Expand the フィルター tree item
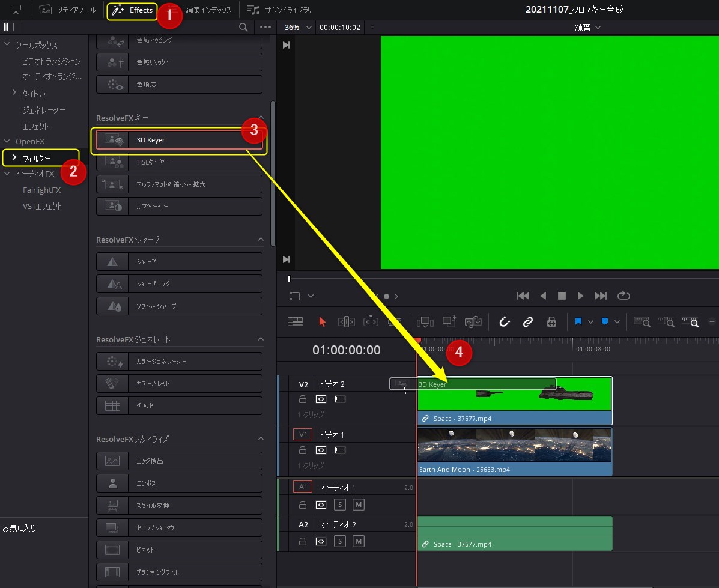Viewport: 719px width, 588px height. (14, 157)
